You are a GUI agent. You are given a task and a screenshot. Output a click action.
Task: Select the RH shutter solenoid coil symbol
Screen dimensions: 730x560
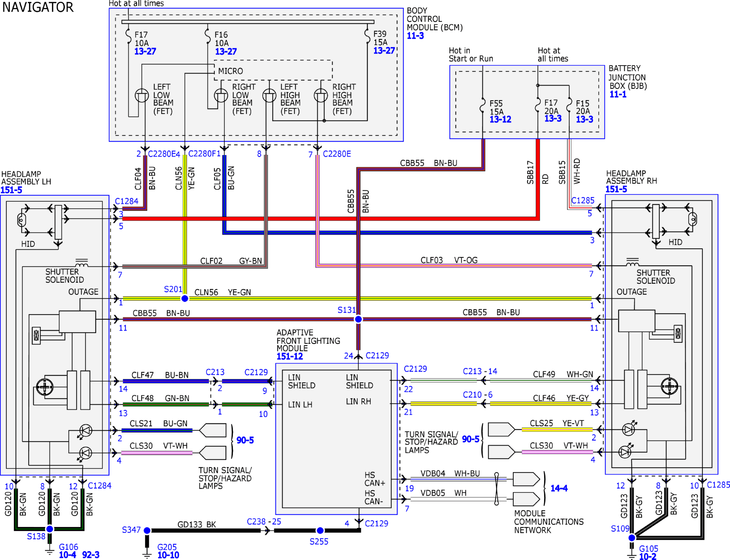click(x=632, y=262)
